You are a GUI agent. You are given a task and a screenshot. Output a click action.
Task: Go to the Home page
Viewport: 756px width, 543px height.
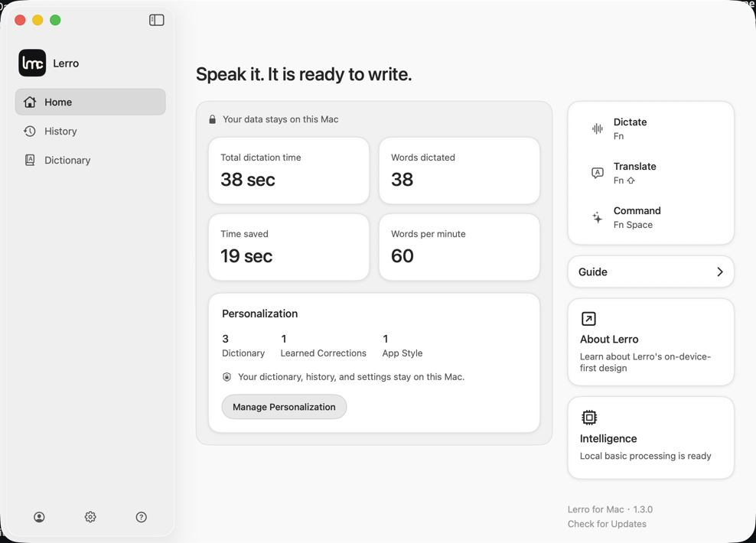90,102
